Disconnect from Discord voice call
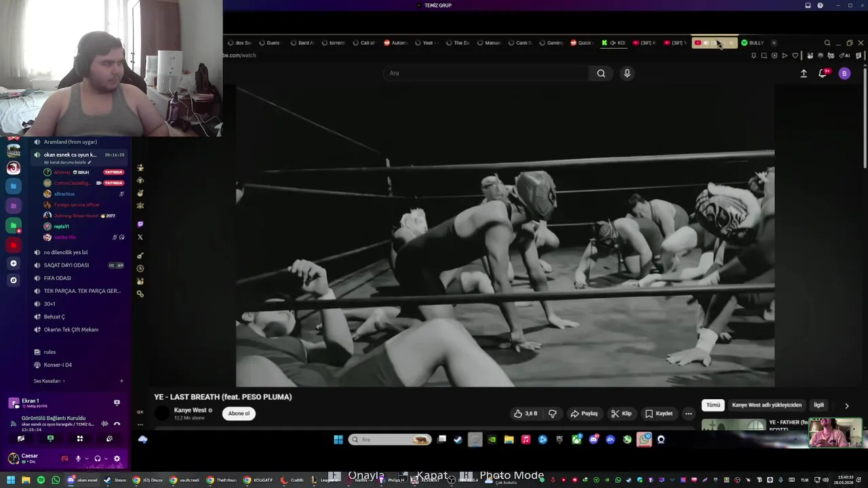 (x=117, y=424)
